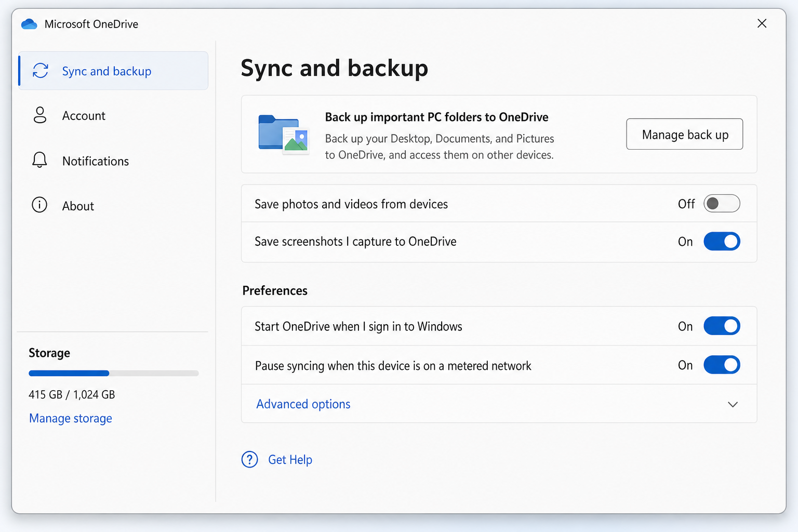798x532 pixels.
Task: Click Pause syncing metered network label
Action: click(393, 366)
